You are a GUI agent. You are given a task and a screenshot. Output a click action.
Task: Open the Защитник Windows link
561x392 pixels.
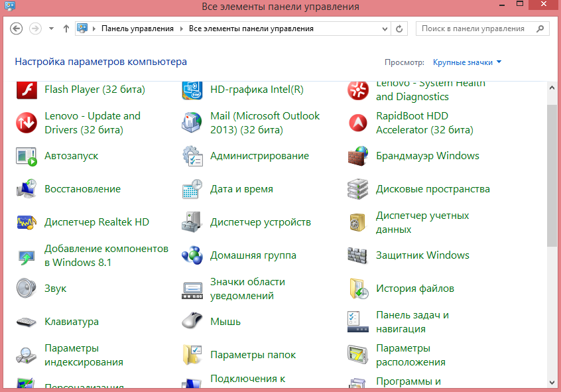point(422,255)
